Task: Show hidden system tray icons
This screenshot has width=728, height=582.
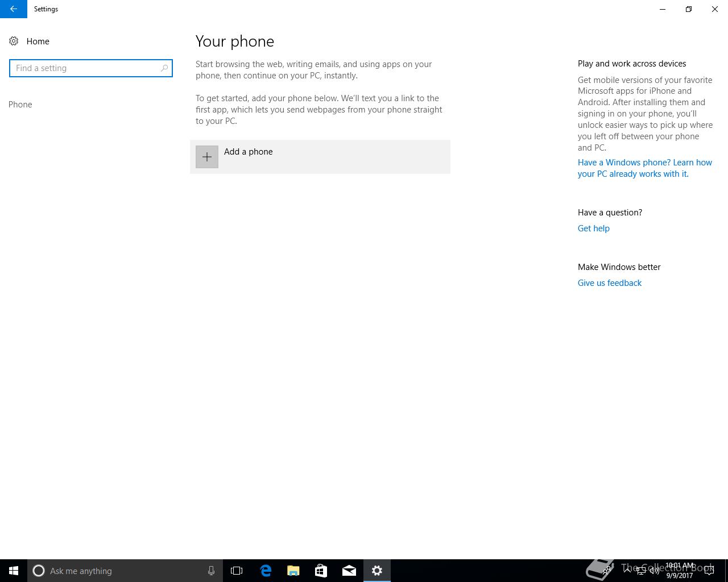Action: click(x=627, y=570)
